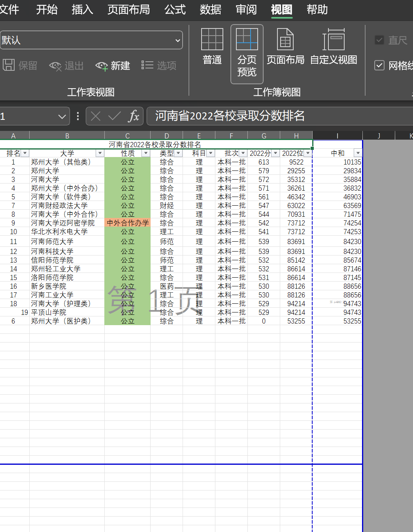The image size is (413, 532).
Task: Open filter dropdown for 大学 column
Action: [100, 153]
